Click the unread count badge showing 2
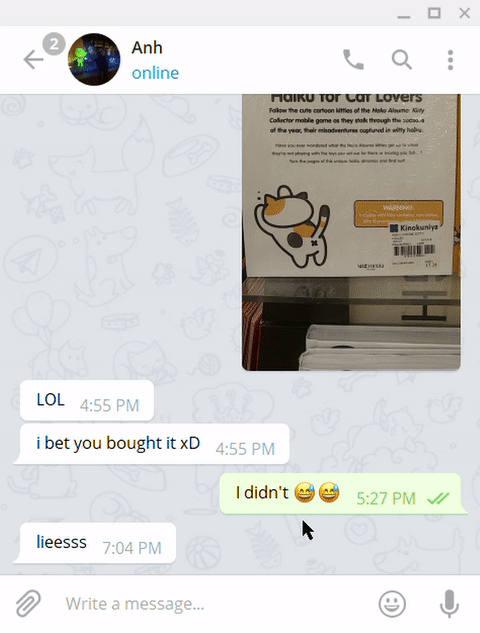The image size is (480, 633). click(54, 44)
